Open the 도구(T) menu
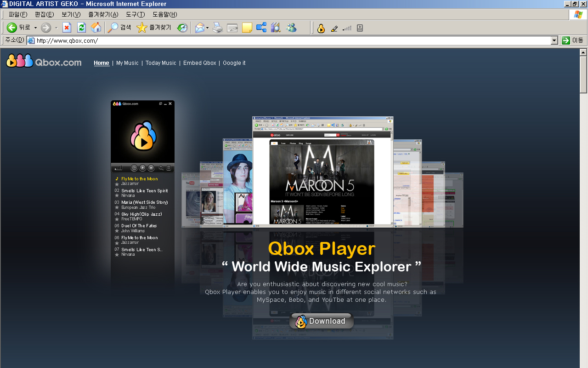 (136, 14)
